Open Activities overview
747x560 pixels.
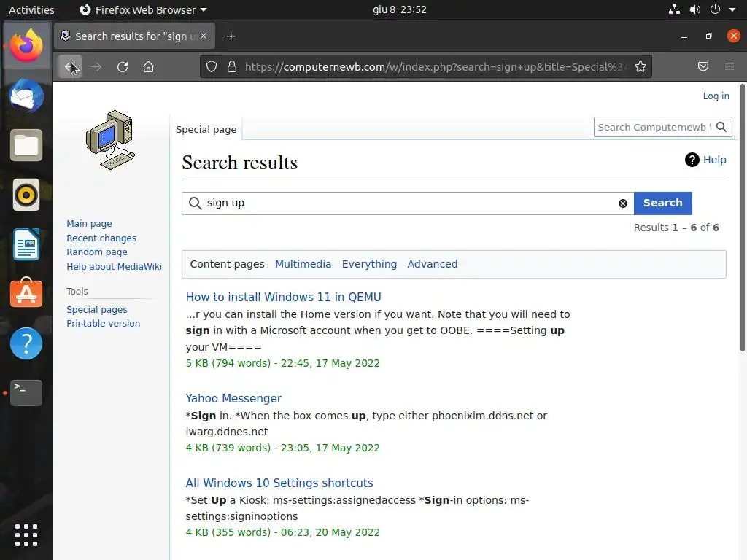31,9
